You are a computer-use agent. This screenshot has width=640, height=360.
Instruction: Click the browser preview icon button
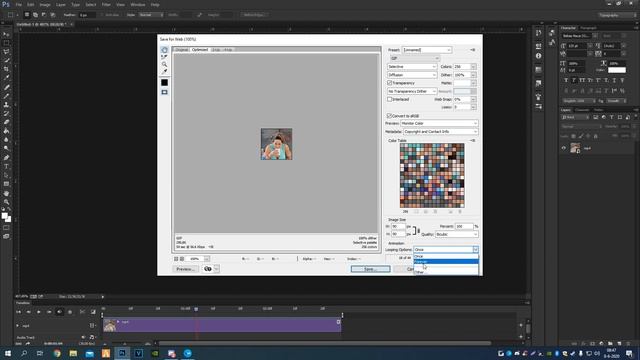coord(208,269)
